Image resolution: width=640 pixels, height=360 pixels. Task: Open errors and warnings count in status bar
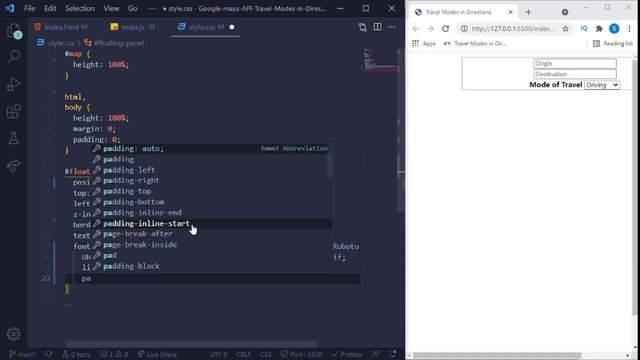(x=114, y=354)
